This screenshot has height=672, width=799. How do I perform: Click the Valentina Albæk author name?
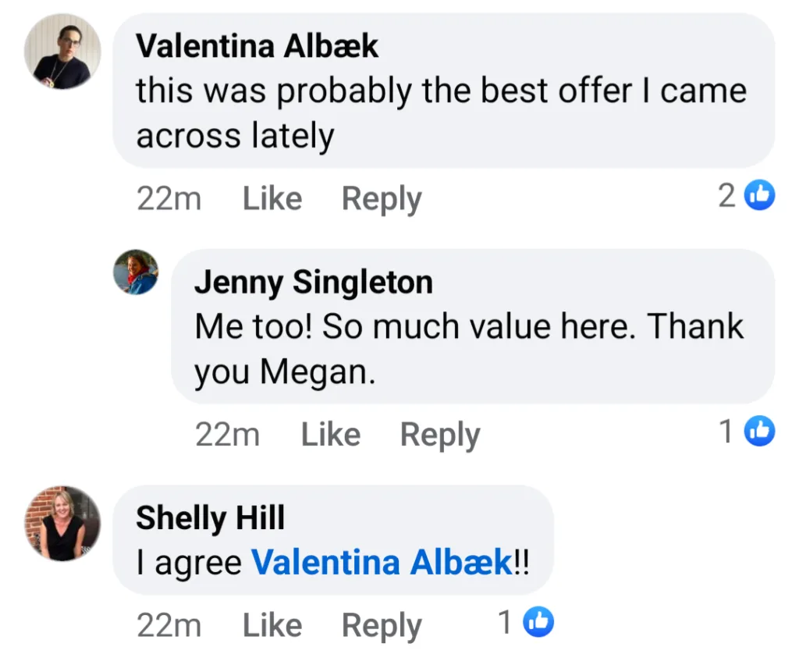pos(257,47)
